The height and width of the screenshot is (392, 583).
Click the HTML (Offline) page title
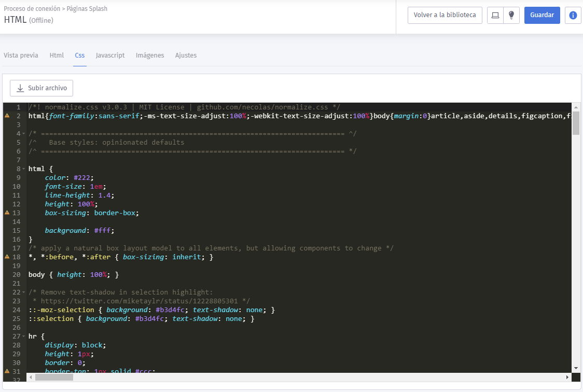[29, 20]
